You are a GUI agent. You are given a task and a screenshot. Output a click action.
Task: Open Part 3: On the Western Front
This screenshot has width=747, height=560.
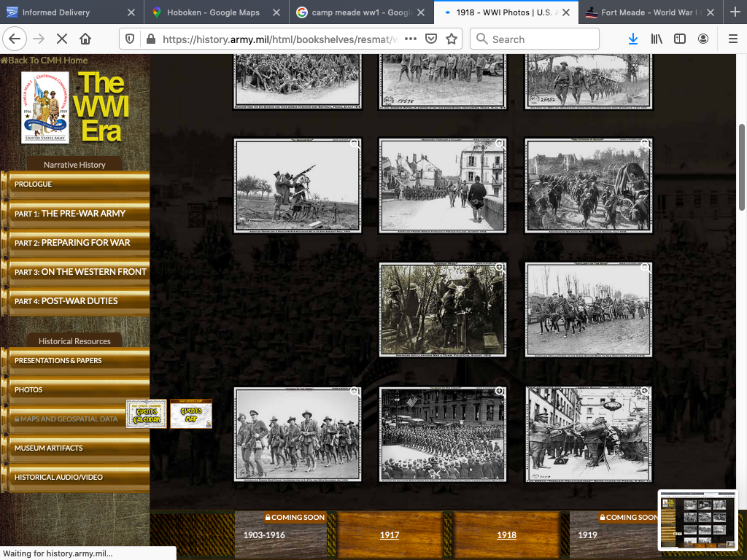tap(80, 272)
